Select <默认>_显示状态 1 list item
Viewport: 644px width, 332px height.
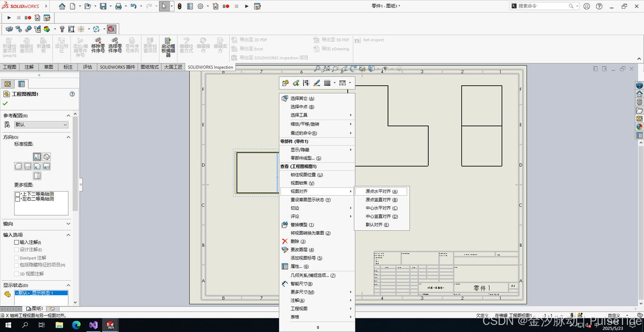click(x=41, y=293)
